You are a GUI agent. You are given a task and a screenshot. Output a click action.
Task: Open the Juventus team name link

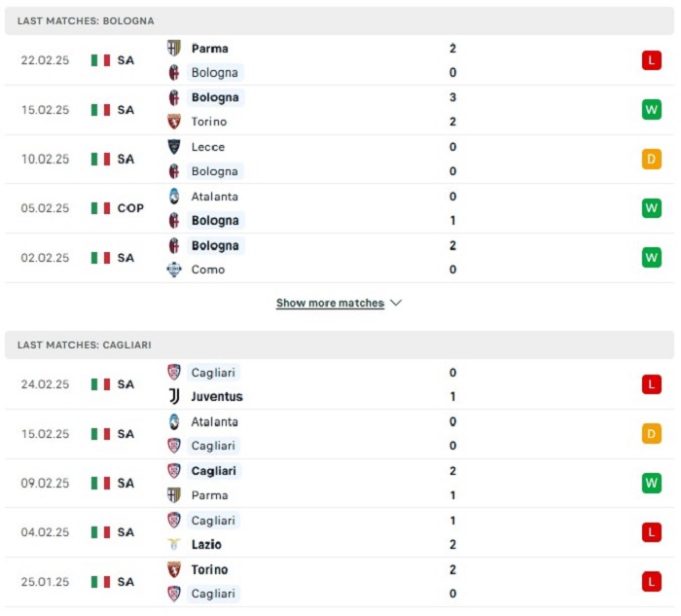(217, 396)
